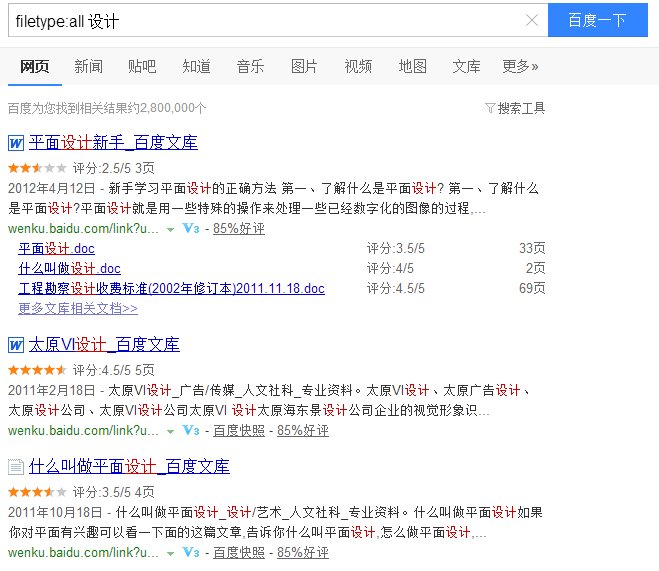Switch to the 新闻 tab

[89, 66]
